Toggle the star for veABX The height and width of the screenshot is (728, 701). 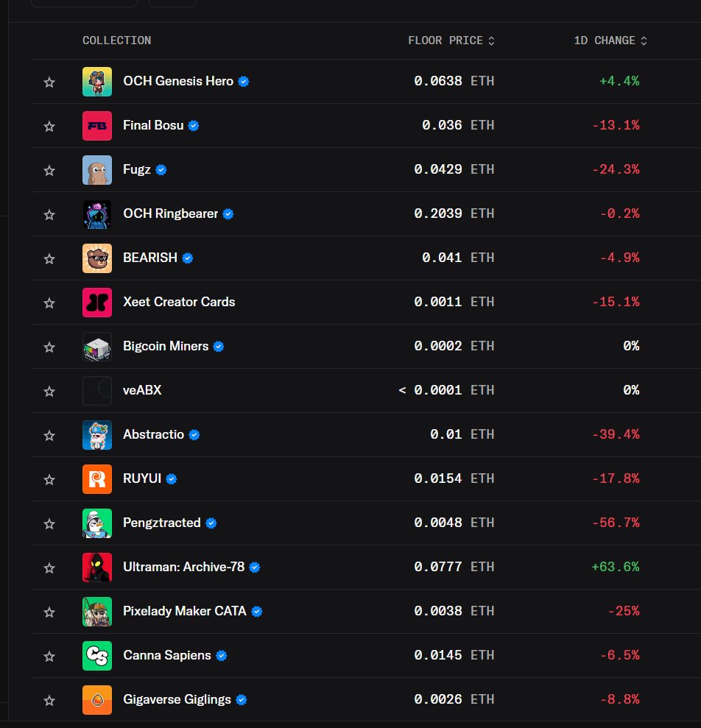click(49, 392)
